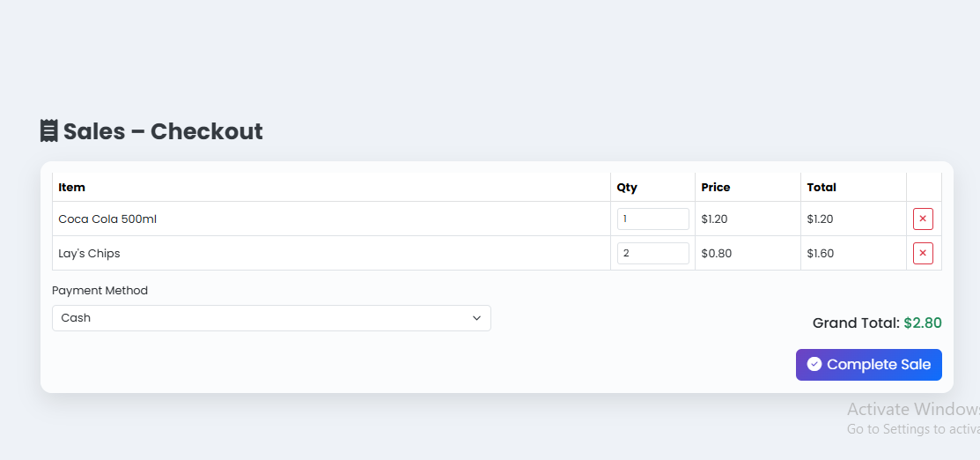Click the $1.60 total for Lay's Chips
This screenshot has width=980, height=460.
[820, 253]
